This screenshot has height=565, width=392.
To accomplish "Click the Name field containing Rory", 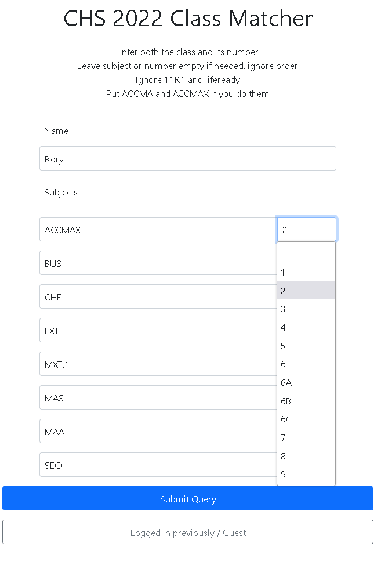I will [x=188, y=158].
